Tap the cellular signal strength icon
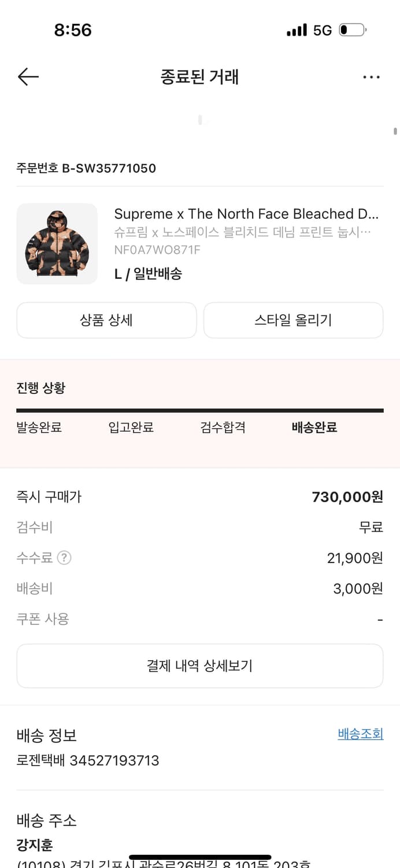 (297, 30)
